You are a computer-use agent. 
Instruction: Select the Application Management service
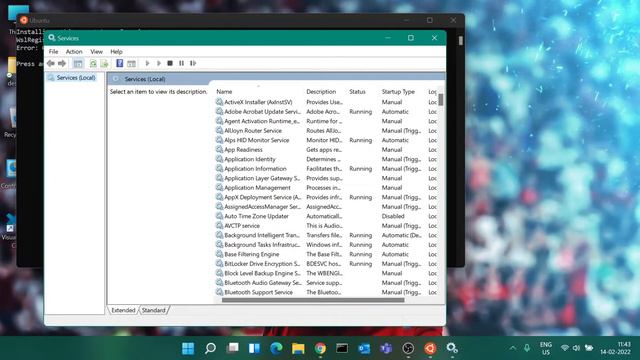(327, 188)
